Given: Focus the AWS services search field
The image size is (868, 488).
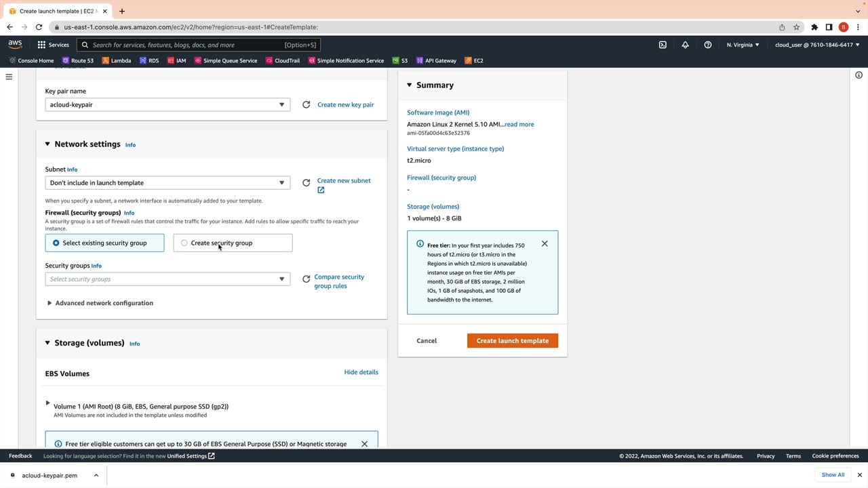Looking at the screenshot, I should 199,45.
